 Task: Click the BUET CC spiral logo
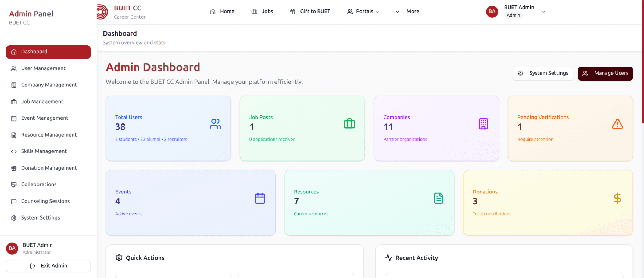pos(102,12)
